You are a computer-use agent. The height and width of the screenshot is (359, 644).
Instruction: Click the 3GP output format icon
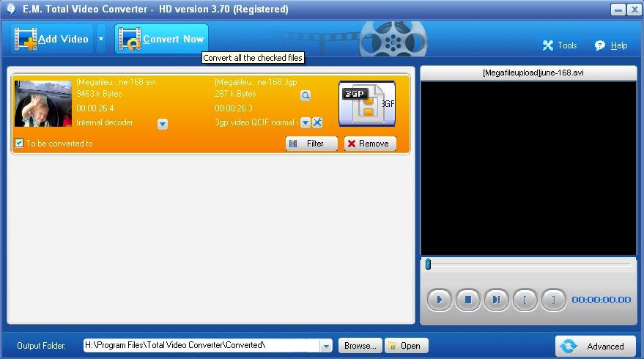pyautogui.click(x=367, y=103)
